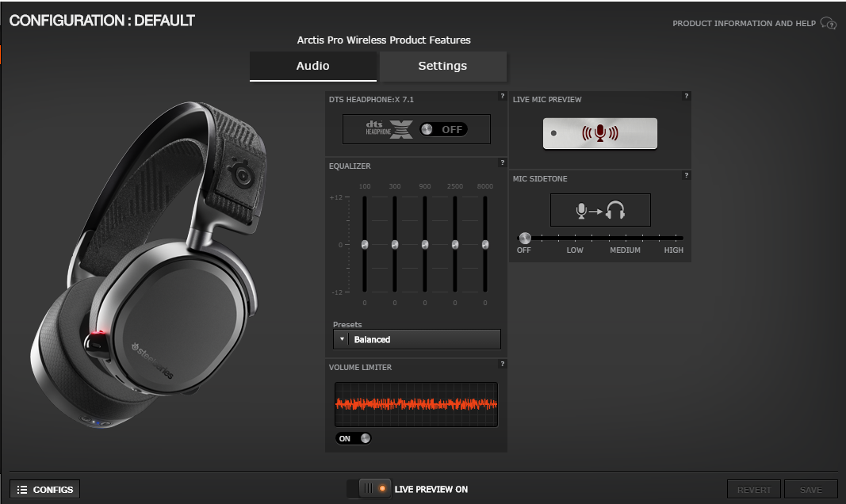Click the 900 Hz equalizer slider
Viewport: 846px width, 504px height.
tap(425, 245)
